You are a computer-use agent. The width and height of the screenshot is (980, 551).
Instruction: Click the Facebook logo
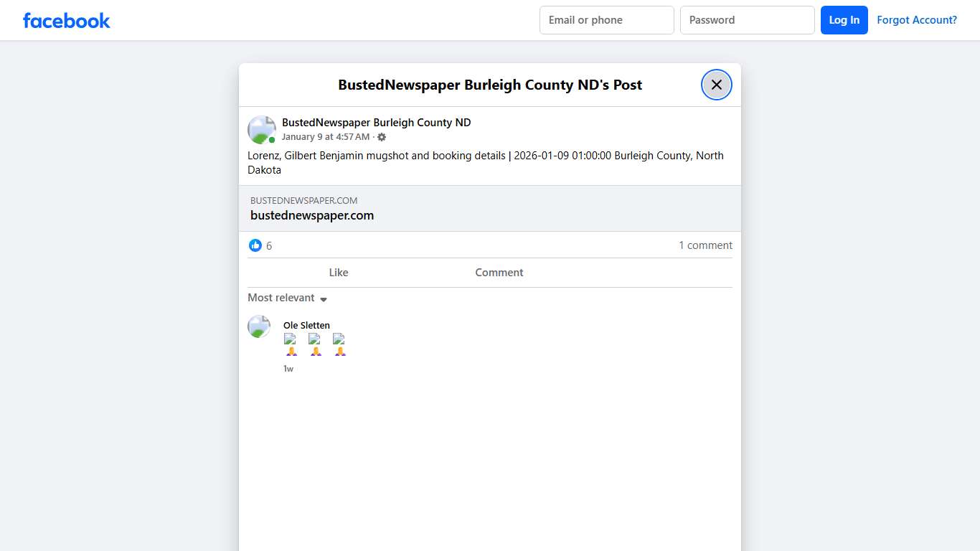[67, 21]
